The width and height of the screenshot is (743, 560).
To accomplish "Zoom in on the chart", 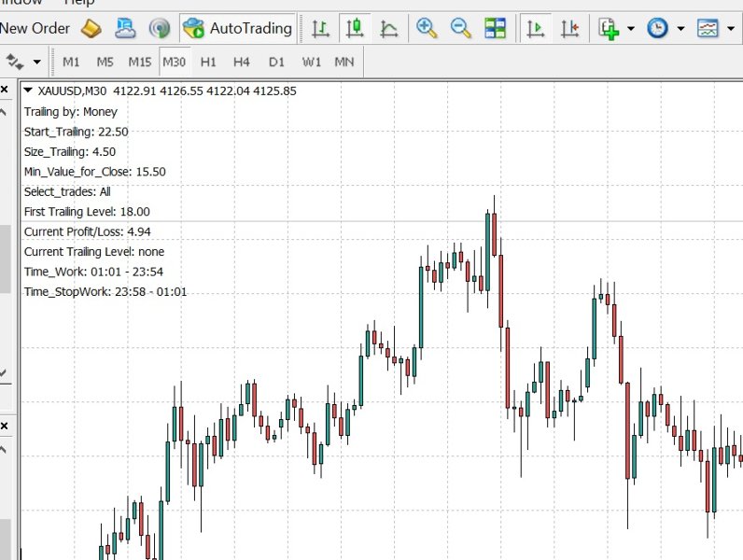I will pyautogui.click(x=427, y=28).
